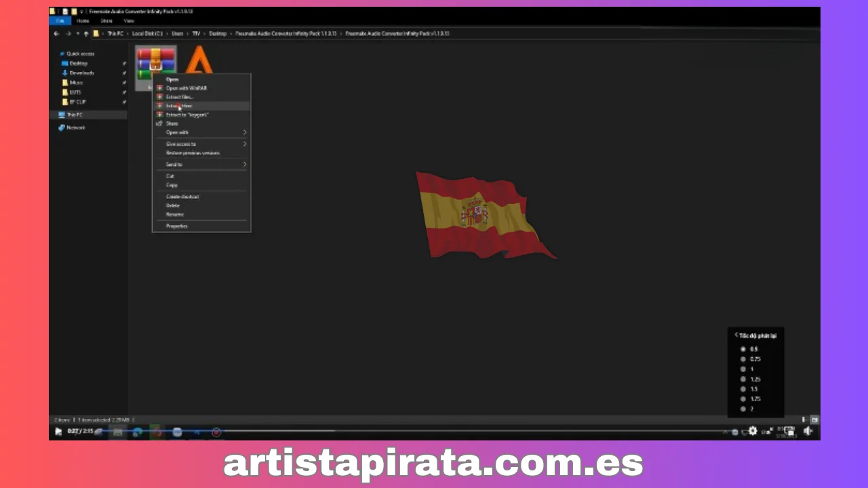Select the orange Freemake application icon

(x=199, y=61)
